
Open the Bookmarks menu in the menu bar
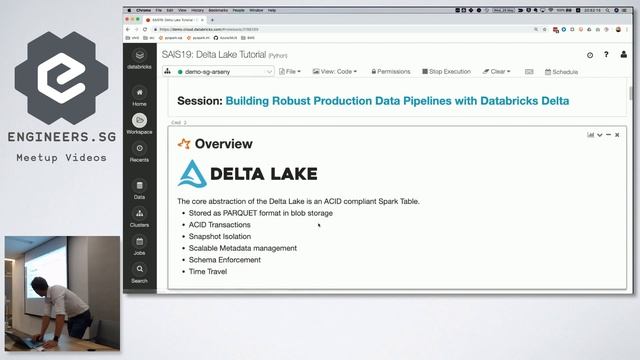pos(218,10)
